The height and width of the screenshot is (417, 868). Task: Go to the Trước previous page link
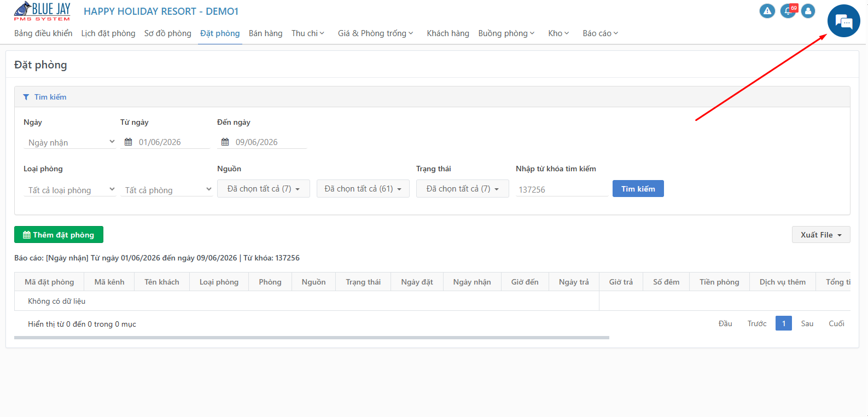[x=757, y=323]
